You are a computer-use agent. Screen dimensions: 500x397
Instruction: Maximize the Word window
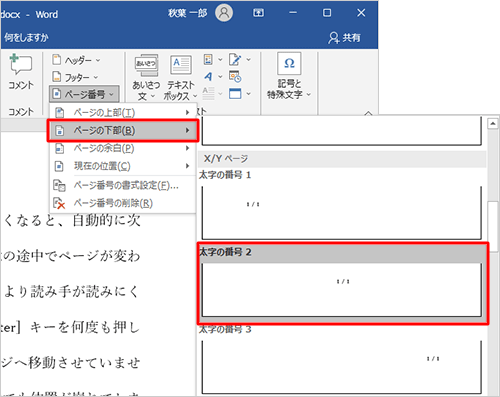327,13
